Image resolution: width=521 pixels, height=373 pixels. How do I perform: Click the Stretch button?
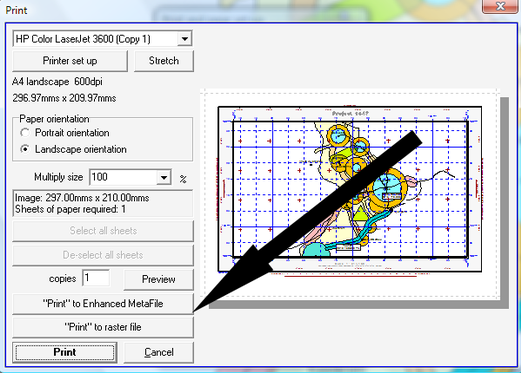(164, 61)
